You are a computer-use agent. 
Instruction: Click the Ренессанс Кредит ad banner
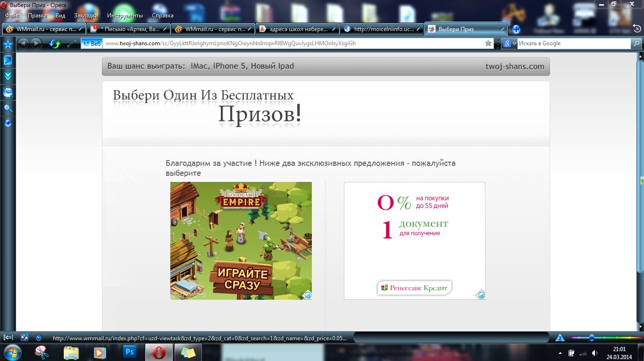click(415, 241)
